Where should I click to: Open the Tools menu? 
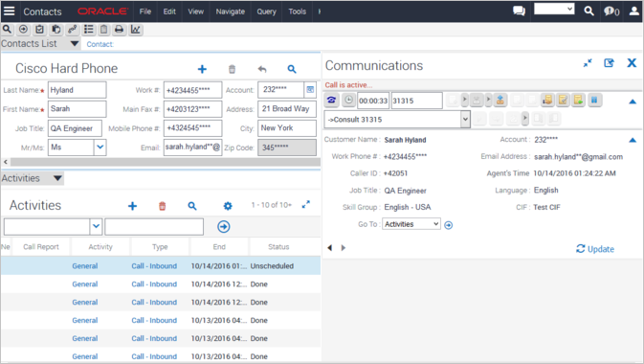click(297, 11)
